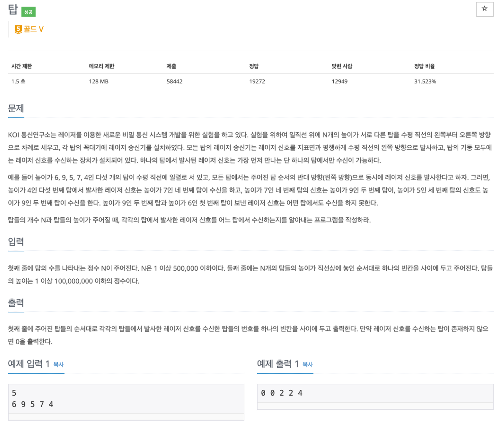
Task: Click the 정답 count 19272
Action: pos(257,81)
